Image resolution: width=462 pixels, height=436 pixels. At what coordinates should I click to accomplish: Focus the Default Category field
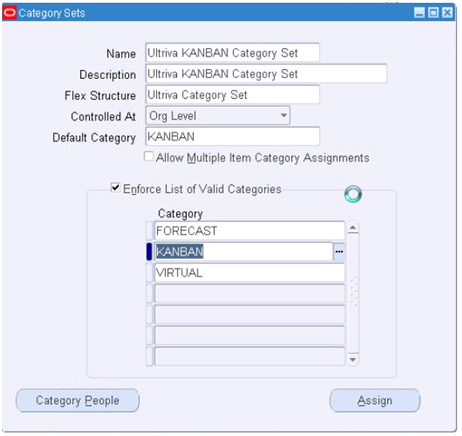233,137
